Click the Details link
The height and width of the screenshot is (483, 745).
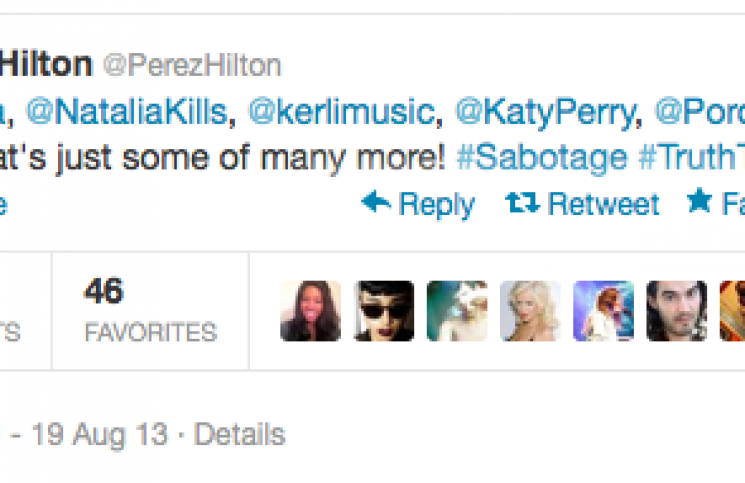(240, 436)
